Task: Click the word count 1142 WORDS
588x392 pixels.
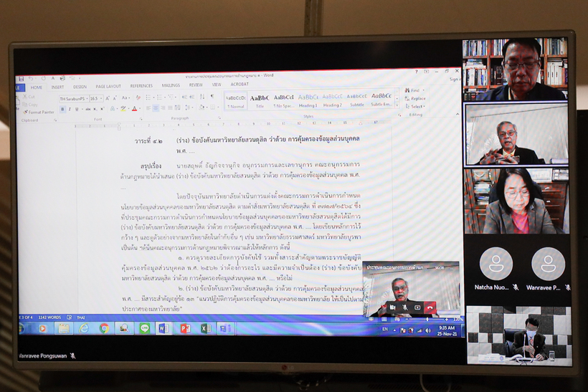Action: coord(49,317)
